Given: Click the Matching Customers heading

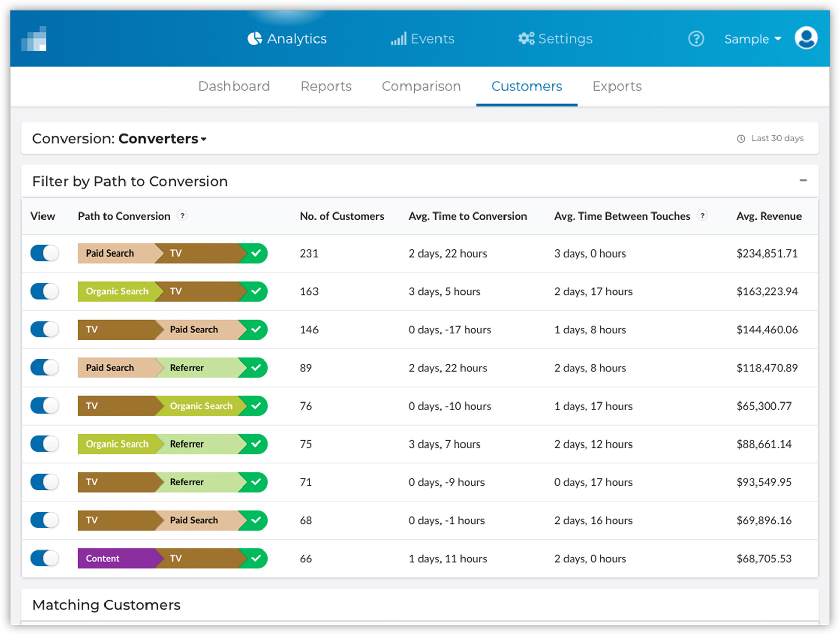Looking at the screenshot, I should pyautogui.click(x=107, y=605).
